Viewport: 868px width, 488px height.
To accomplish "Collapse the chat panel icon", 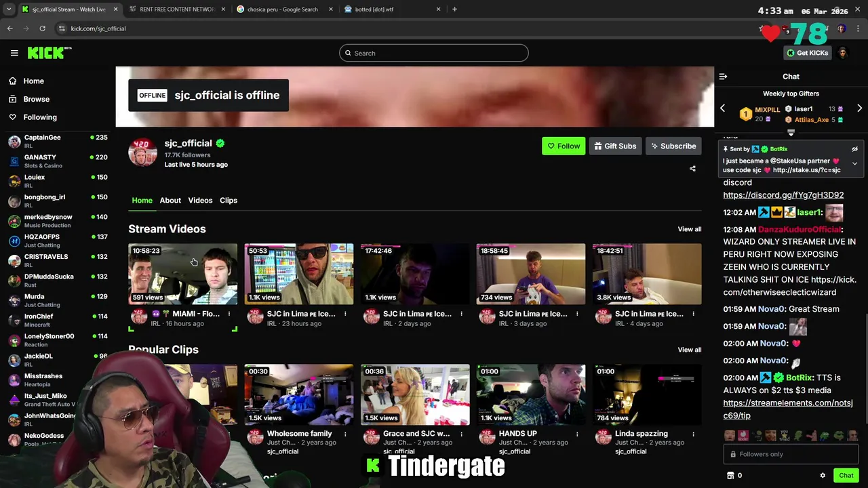I will (723, 77).
